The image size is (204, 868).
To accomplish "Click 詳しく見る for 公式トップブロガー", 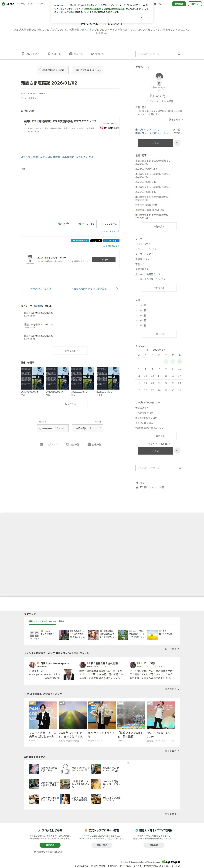I will pyautogui.click(x=102, y=845).
